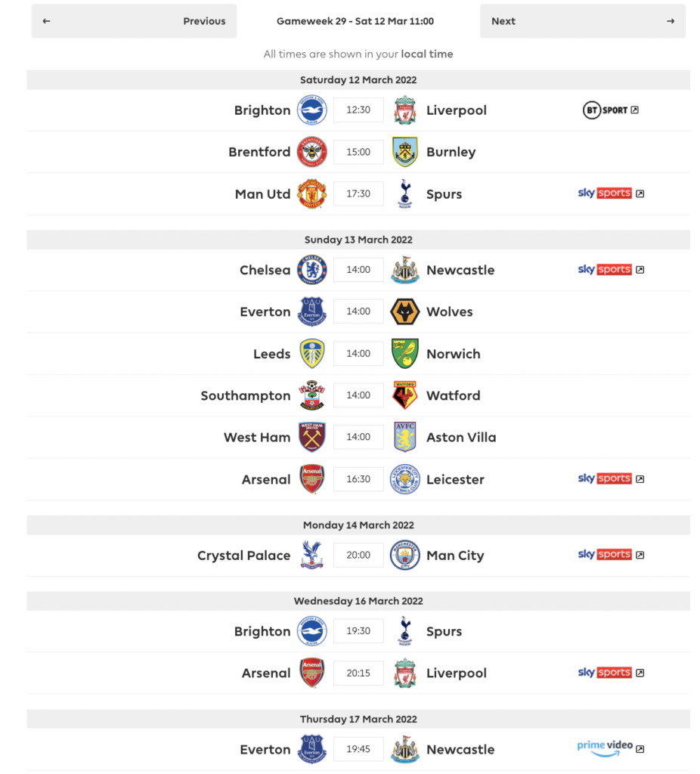Open Sky Sports link for Arsenal v Liverpool
This screenshot has width=700, height=774.
[611, 673]
